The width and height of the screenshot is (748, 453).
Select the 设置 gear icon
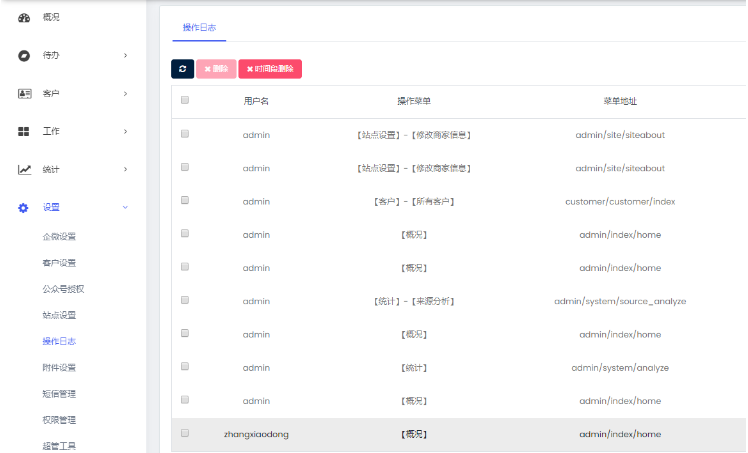(x=23, y=207)
